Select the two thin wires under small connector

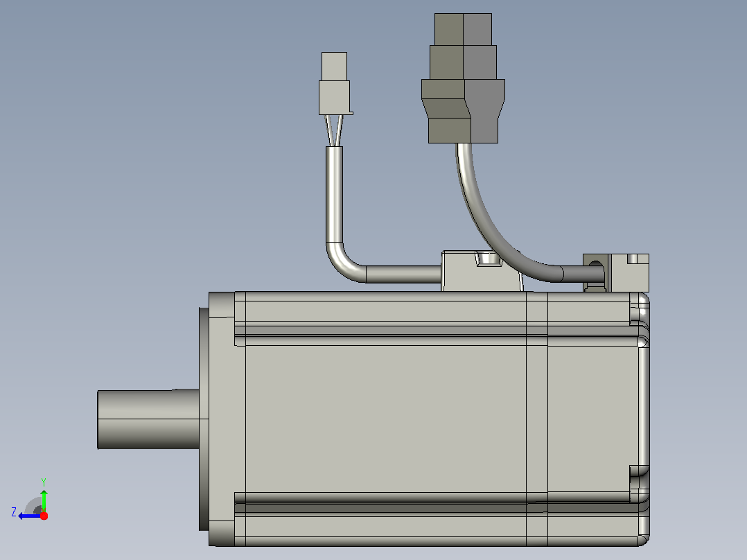(x=334, y=130)
